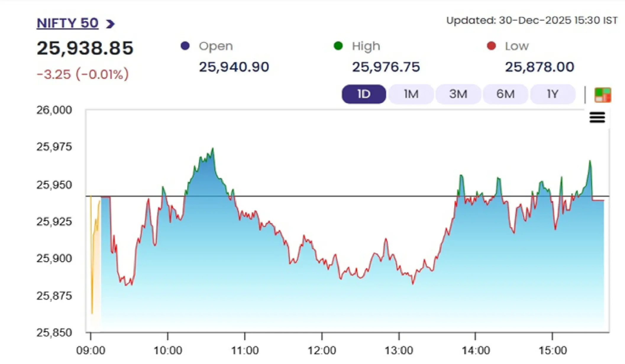
Task: Click the Updated timestamp text
Action: point(532,20)
